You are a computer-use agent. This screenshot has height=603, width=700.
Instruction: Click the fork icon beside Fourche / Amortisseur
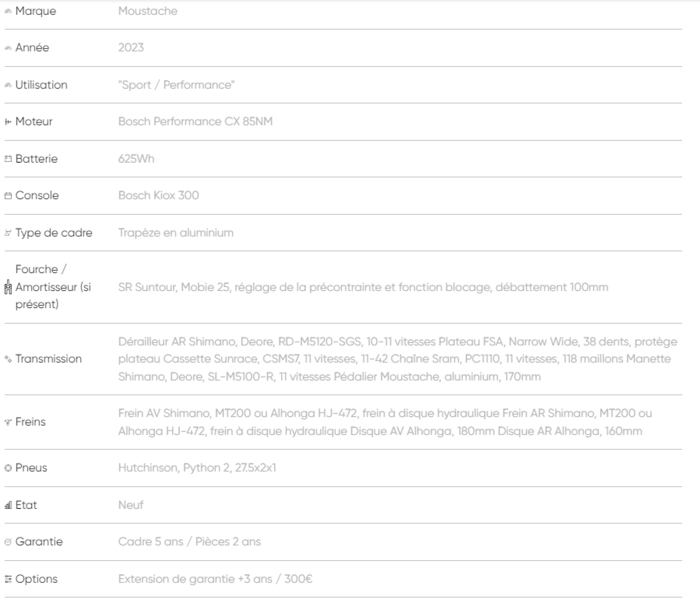coord(8,287)
